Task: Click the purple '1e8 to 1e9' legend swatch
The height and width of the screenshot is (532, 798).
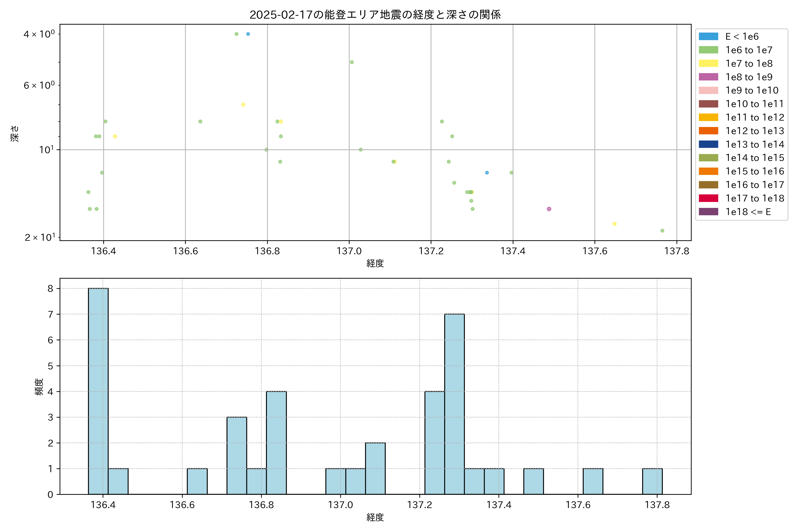Action: point(708,77)
